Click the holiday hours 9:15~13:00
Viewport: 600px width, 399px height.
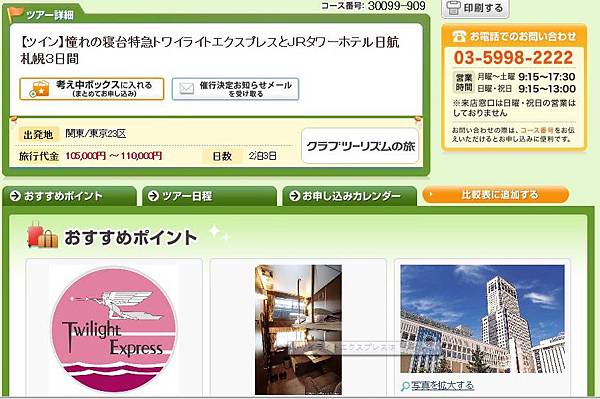coord(547,89)
